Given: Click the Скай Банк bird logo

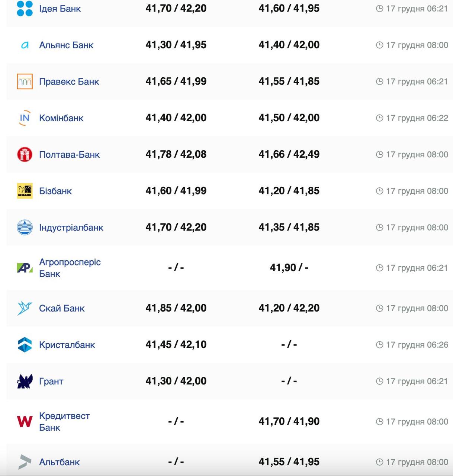Looking at the screenshot, I should 25,308.
